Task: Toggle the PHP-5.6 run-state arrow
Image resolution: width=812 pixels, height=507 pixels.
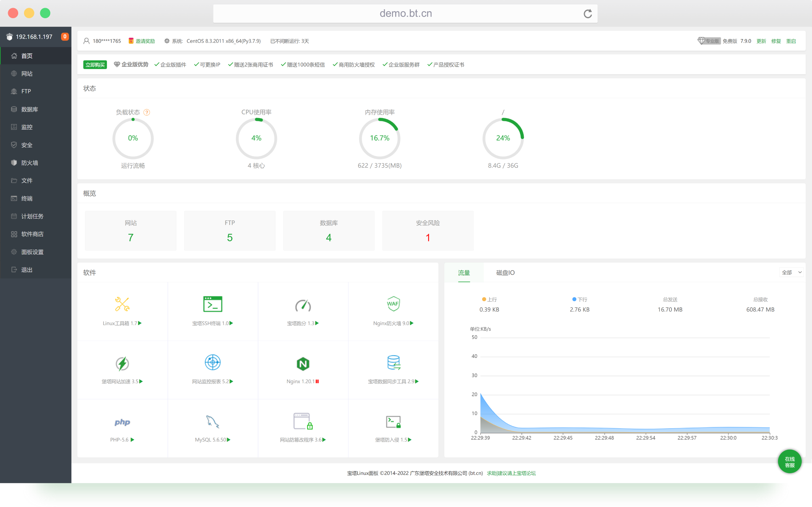Action: [x=133, y=440]
